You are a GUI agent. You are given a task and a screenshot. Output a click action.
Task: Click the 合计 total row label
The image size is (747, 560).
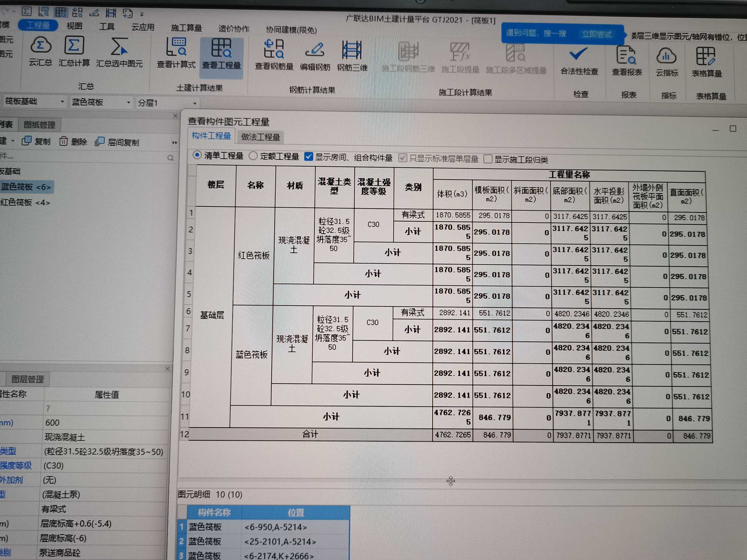[x=310, y=434]
